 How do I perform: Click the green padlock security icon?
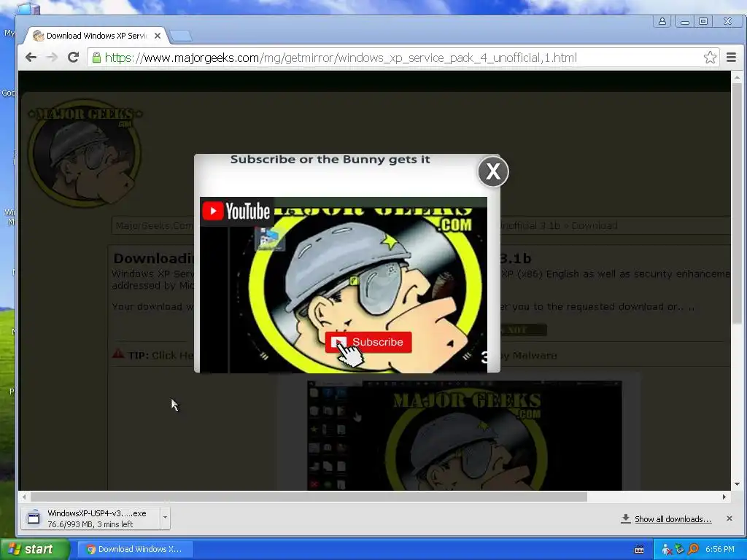97,58
